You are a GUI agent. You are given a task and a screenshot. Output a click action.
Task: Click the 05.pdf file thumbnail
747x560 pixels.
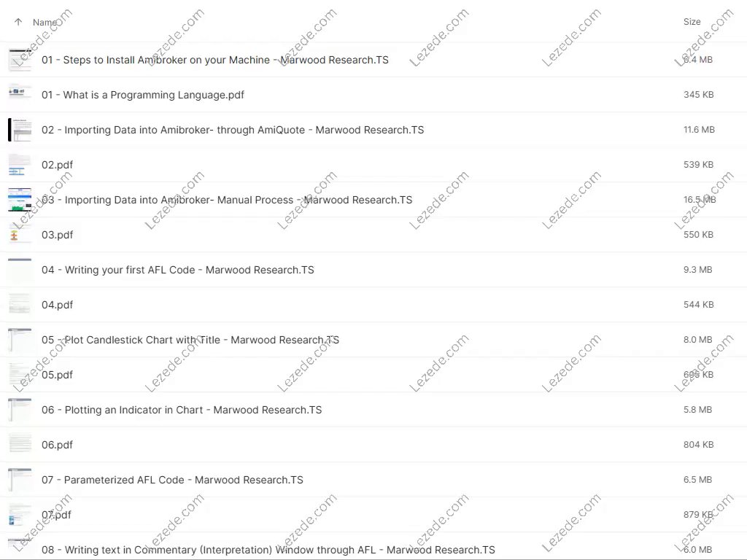20,375
